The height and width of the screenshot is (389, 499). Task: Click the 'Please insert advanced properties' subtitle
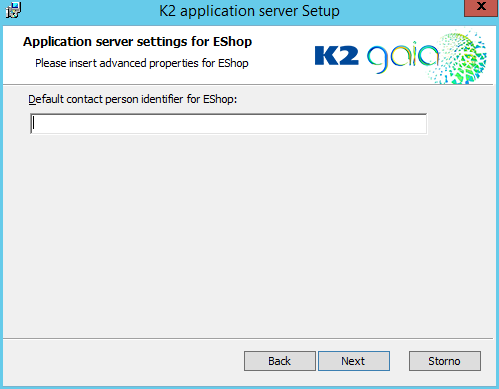142,63
